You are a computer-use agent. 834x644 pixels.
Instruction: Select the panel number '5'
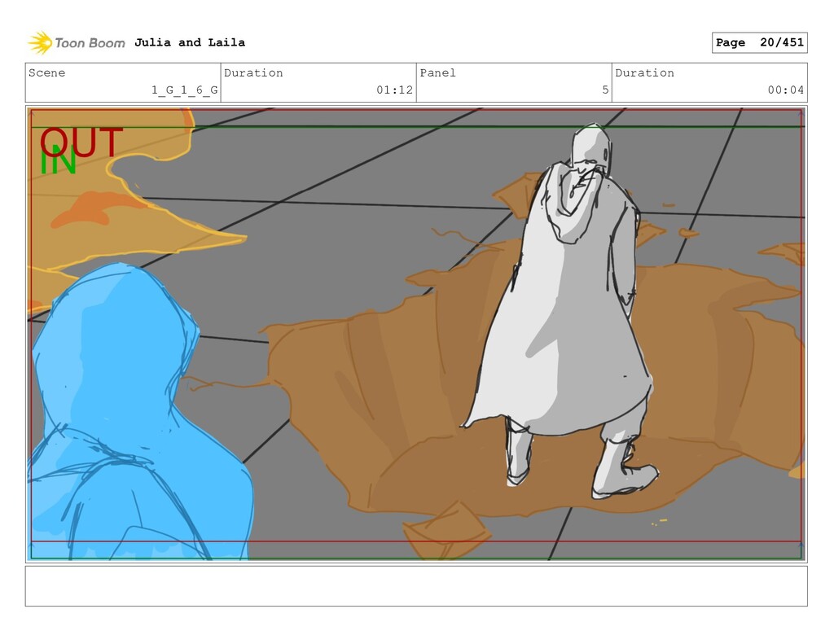(605, 90)
